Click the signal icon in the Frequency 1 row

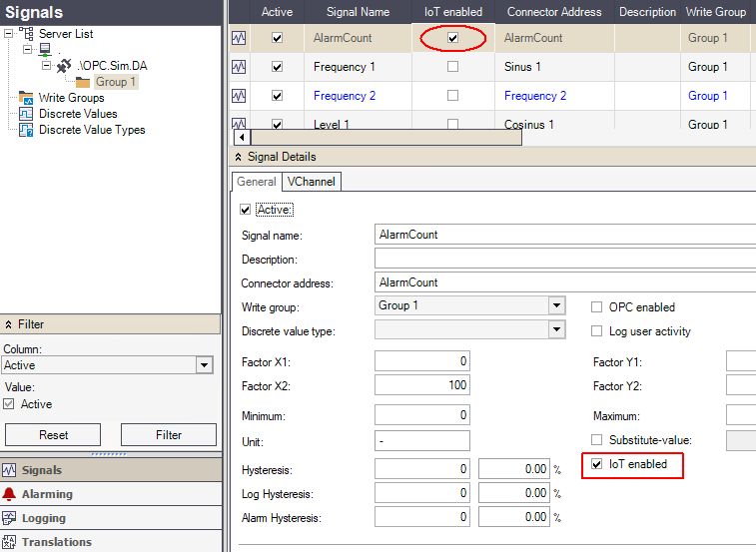pyautogui.click(x=239, y=67)
